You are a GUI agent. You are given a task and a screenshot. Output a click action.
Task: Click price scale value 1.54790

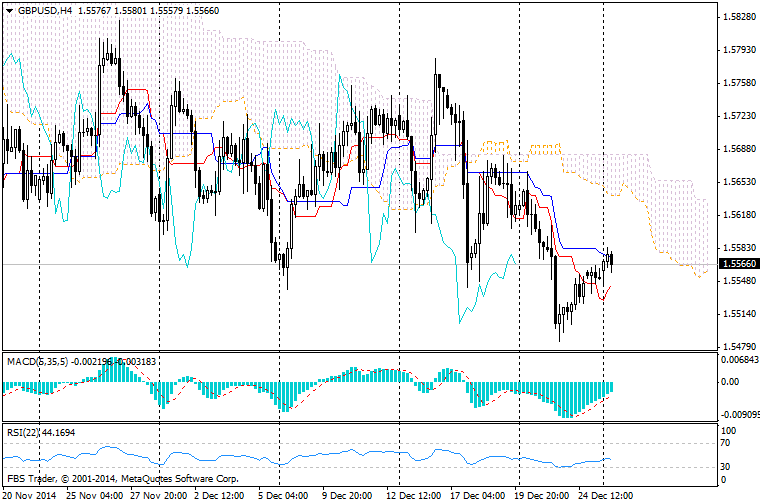pyautogui.click(x=739, y=346)
